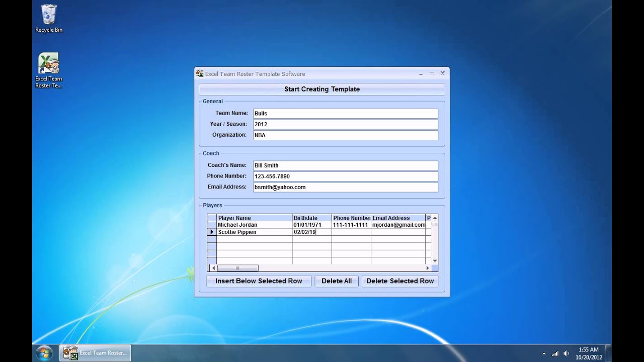Image resolution: width=644 pixels, height=362 pixels.
Task: Click horizontal scrollbar left arrow in grid
Action: (213, 268)
